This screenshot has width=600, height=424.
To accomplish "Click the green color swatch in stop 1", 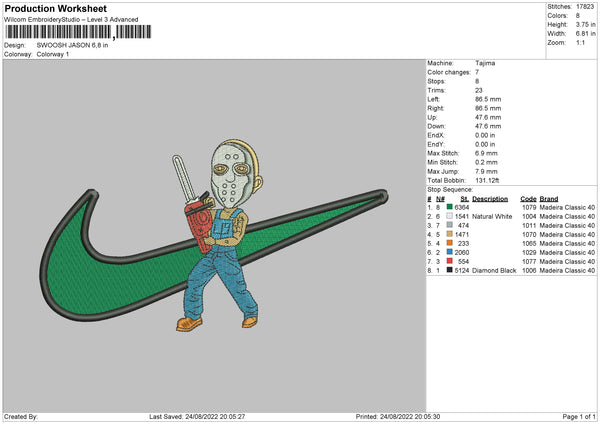I will click(449, 207).
